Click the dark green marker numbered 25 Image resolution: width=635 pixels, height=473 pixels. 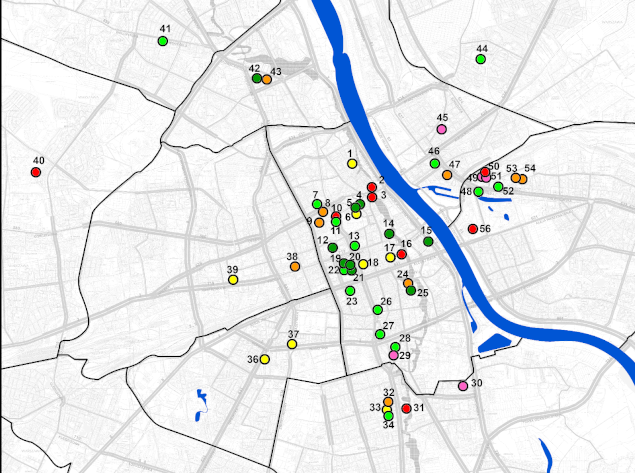[x=411, y=290]
